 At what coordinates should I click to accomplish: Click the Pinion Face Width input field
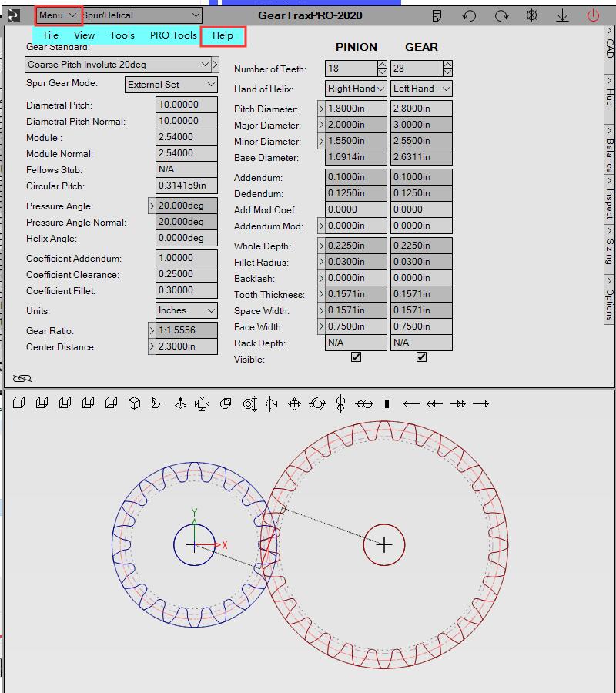click(x=356, y=326)
